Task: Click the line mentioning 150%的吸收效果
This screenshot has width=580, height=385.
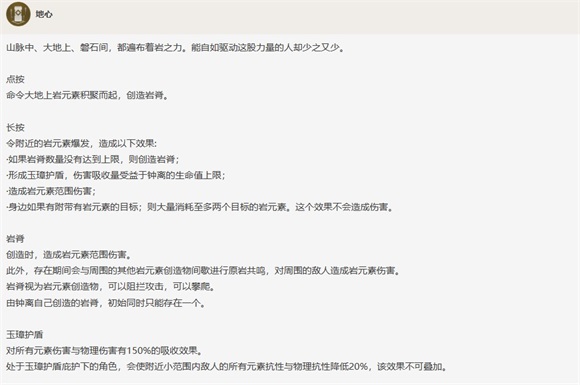Action: (105, 351)
